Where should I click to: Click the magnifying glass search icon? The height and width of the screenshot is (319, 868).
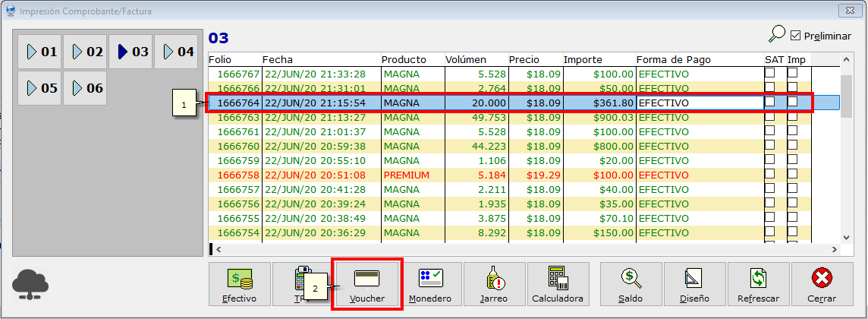[777, 35]
